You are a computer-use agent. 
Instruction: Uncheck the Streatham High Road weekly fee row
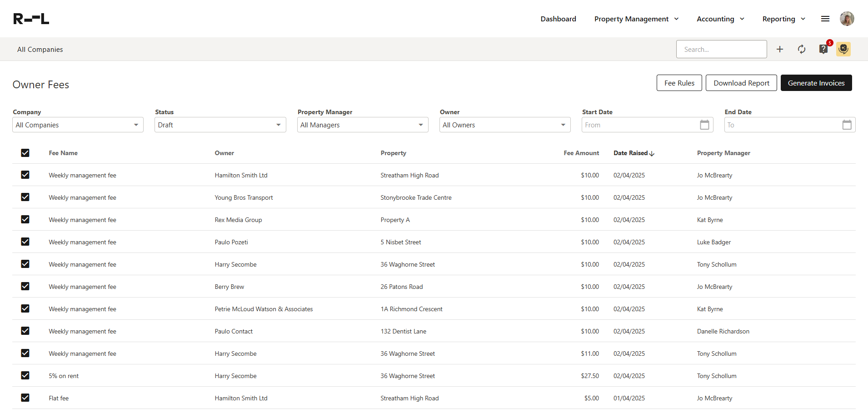point(25,175)
